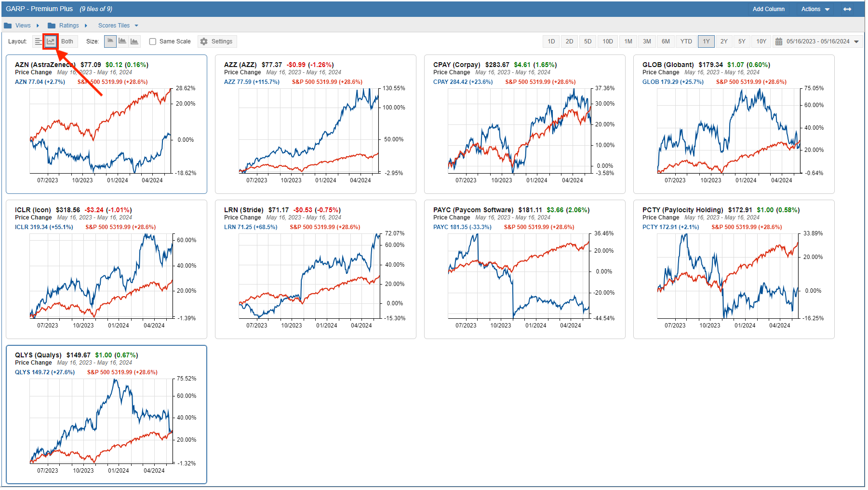Expand the Views breadcrumb arrow
The height and width of the screenshot is (490, 868).
[38, 26]
